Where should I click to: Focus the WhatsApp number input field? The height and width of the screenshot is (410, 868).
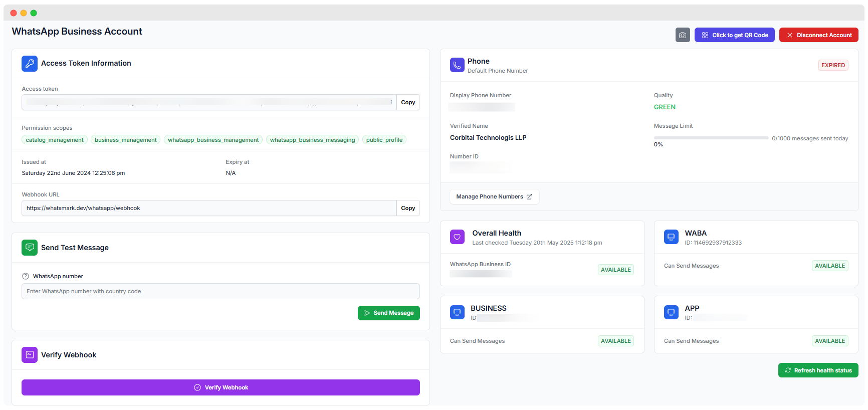221,291
